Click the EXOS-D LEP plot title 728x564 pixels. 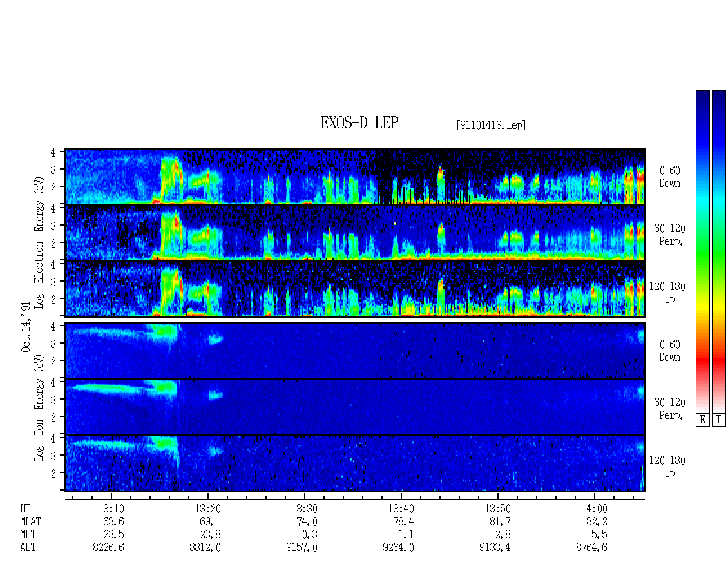[359, 123]
